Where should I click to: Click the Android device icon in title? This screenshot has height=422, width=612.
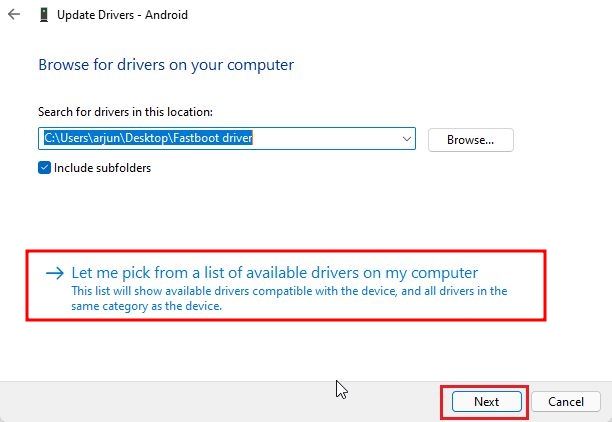point(45,15)
